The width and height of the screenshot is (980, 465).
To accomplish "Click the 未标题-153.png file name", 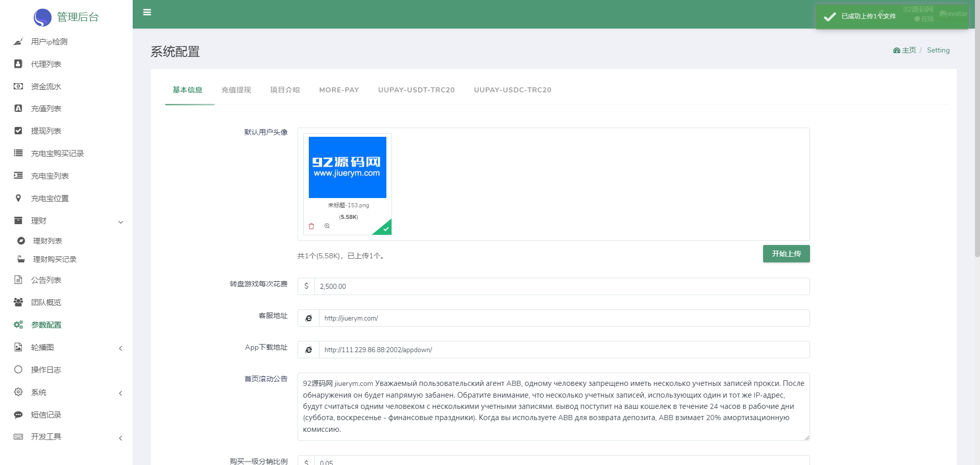I will [348, 205].
